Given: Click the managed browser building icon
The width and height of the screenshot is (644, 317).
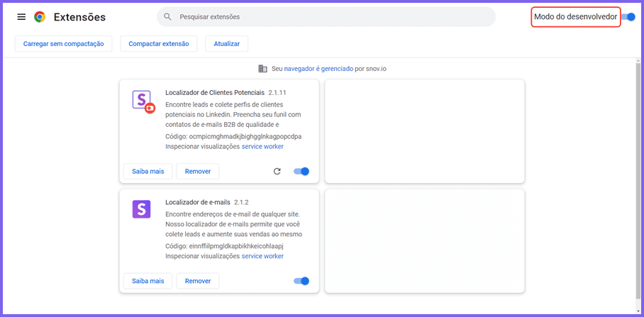Looking at the screenshot, I should [x=263, y=69].
